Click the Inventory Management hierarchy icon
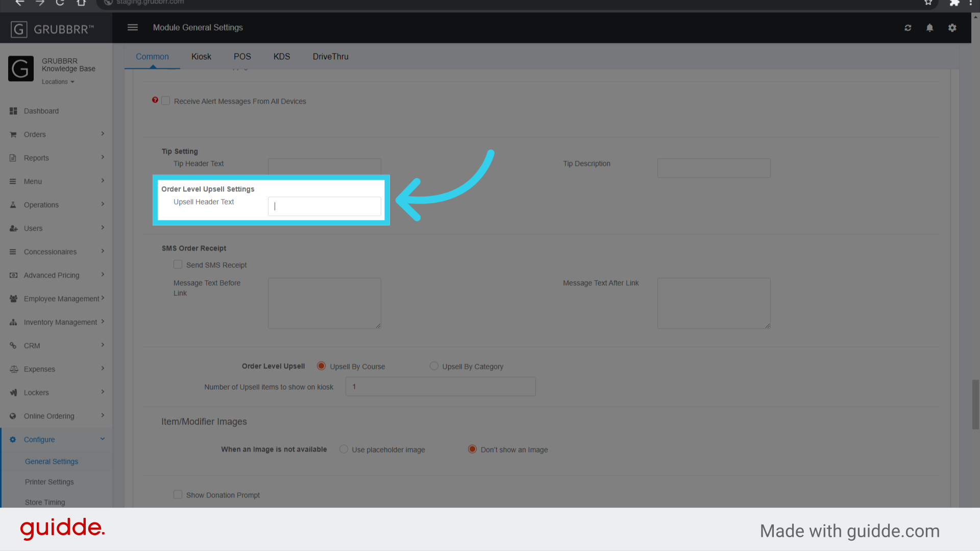Image resolution: width=980 pixels, height=551 pixels. click(13, 322)
